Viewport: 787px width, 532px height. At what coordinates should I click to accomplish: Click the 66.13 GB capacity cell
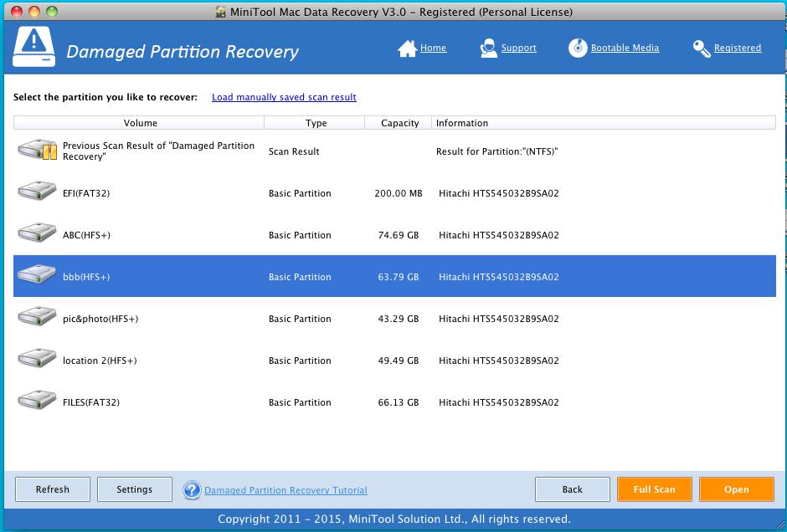(x=399, y=402)
